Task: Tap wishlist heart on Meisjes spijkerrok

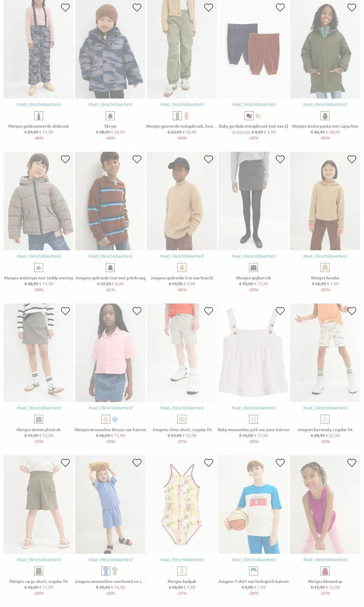Action: [280, 159]
